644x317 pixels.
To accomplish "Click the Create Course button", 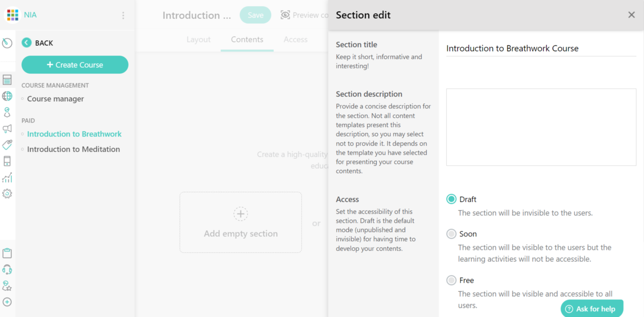I will (75, 65).
